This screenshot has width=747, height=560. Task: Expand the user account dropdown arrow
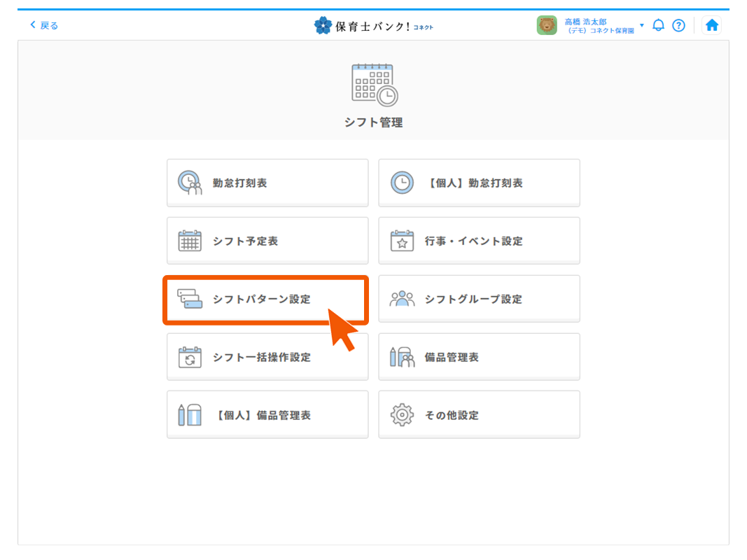pyautogui.click(x=642, y=25)
